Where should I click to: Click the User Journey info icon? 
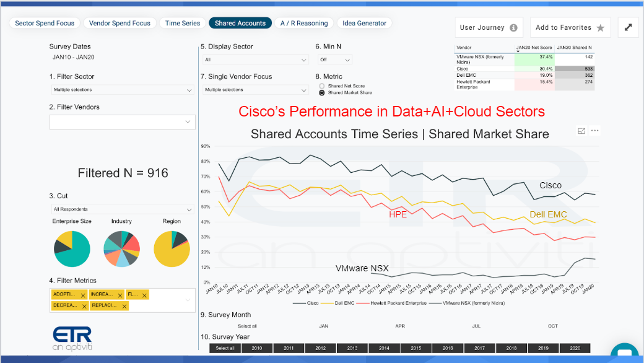point(513,27)
